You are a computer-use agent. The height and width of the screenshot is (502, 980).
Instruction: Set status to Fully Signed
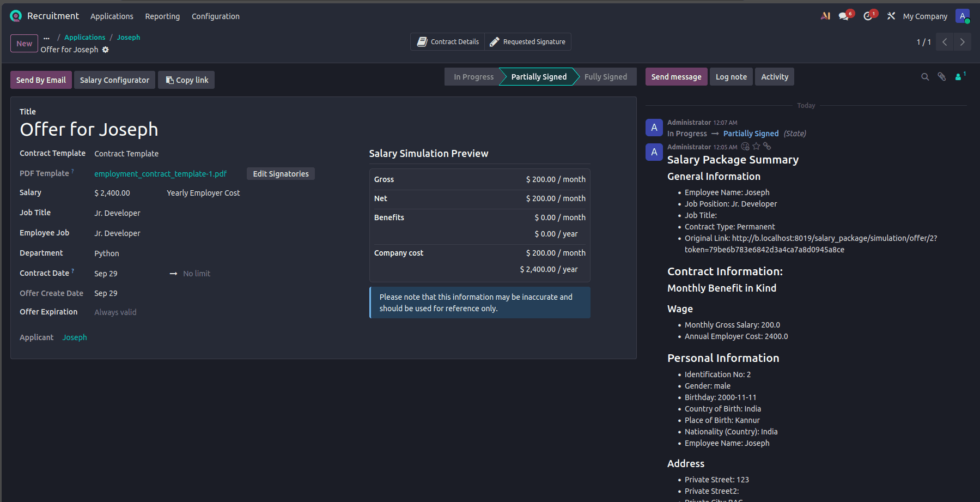(x=605, y=77)
